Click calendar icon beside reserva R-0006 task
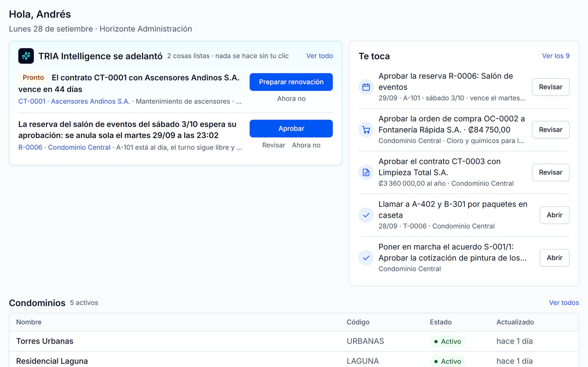The image size is (588, 367). (x=366, y=87)
